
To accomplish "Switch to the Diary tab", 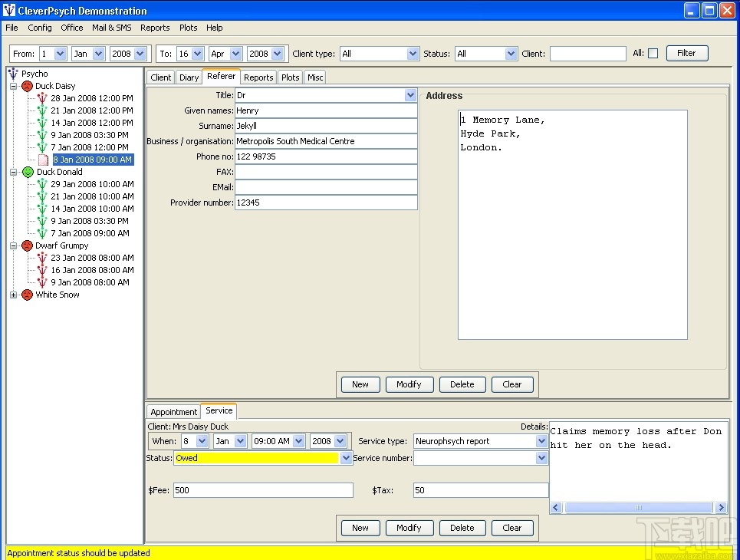I will [x=189, y=77].
